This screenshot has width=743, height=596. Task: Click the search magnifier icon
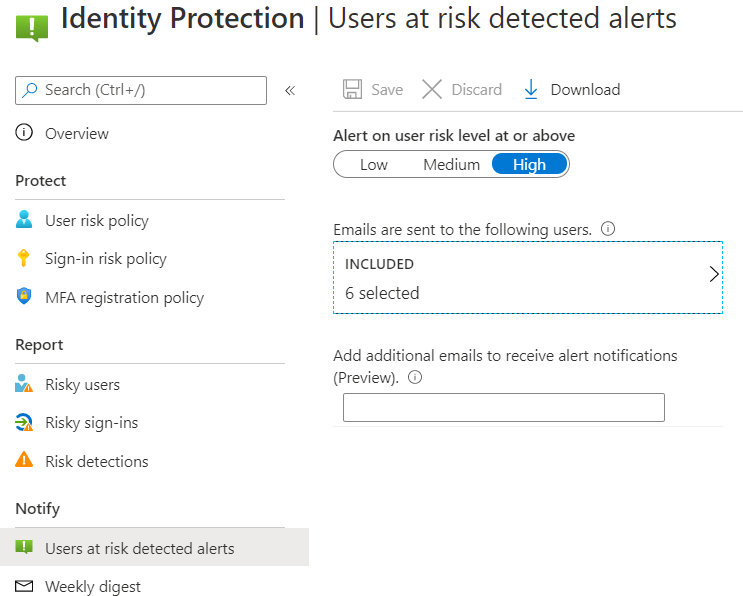coord(30,90)
